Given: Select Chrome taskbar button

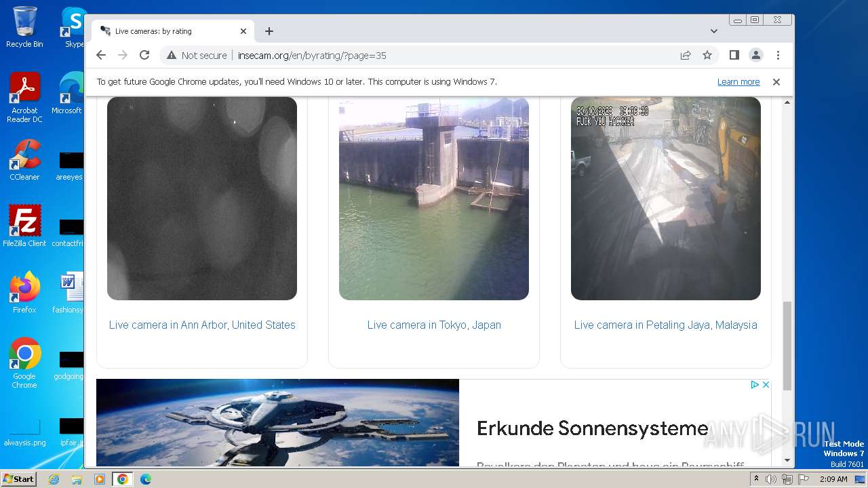Looking at the screenshot, I should point(123,479).
